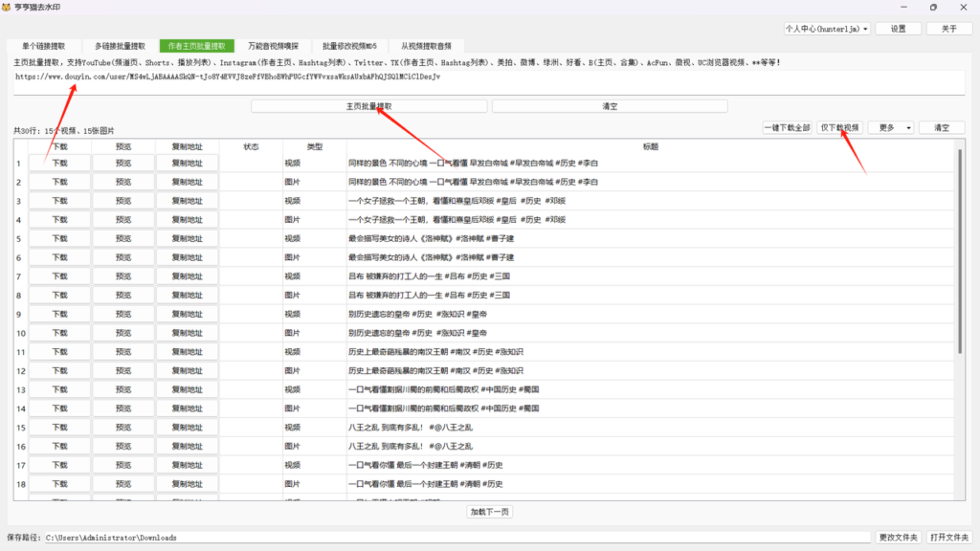Screen dimensions: 980x551
Task: Click 清空 next to the extract button
Action: click(610, 106)
